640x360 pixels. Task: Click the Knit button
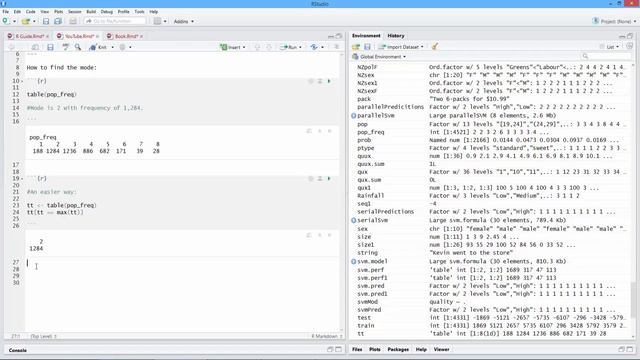(98, 47)
